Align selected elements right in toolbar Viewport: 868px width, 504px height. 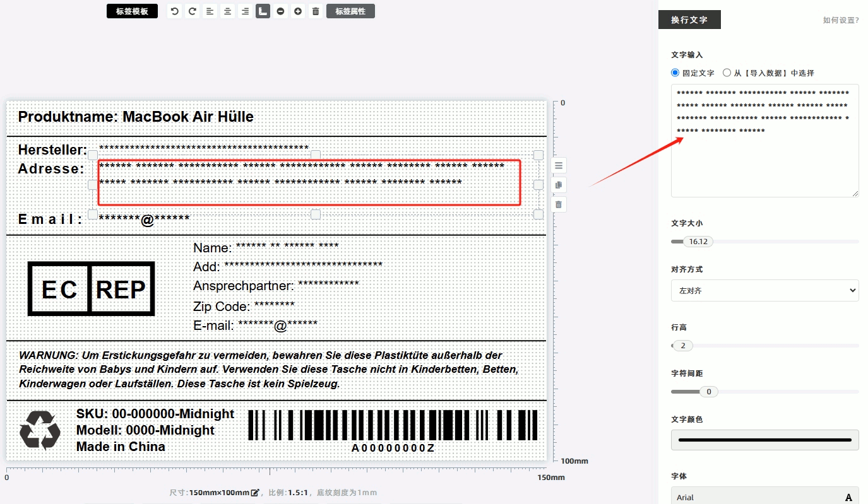tap(245, 11)
